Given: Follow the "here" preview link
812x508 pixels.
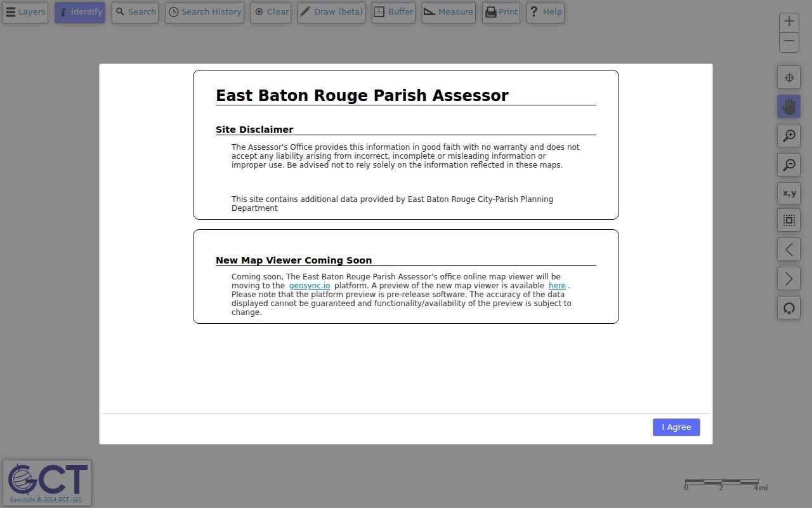Looking at the screenshot, I should pos(557,286).
